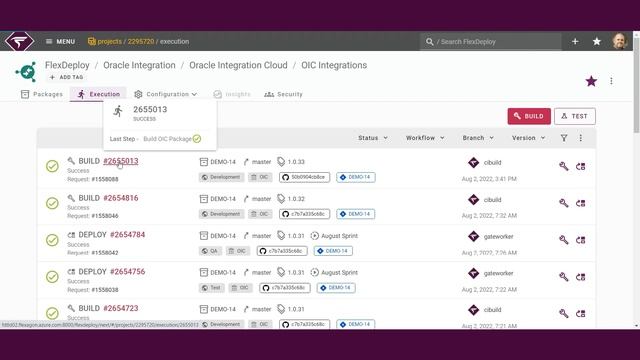
Task: Click 'Request: #1558088' text
Action: [93, 179]
